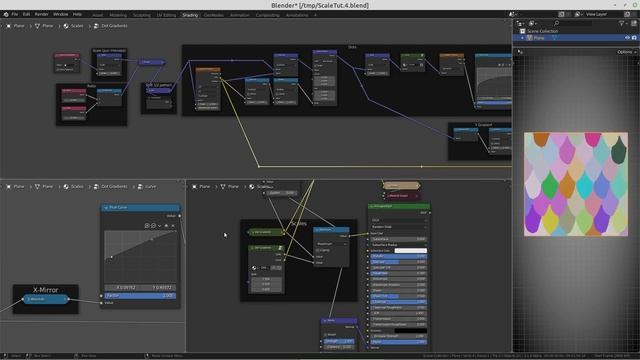Expand the Plane object in outliner
Screen dimensions: 640x360
click(522, 38)
